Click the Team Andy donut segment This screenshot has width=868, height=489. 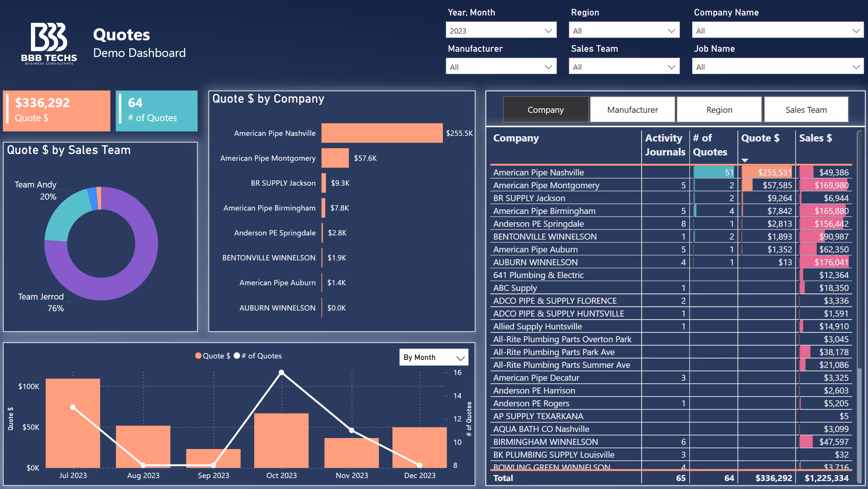(66, 215)
